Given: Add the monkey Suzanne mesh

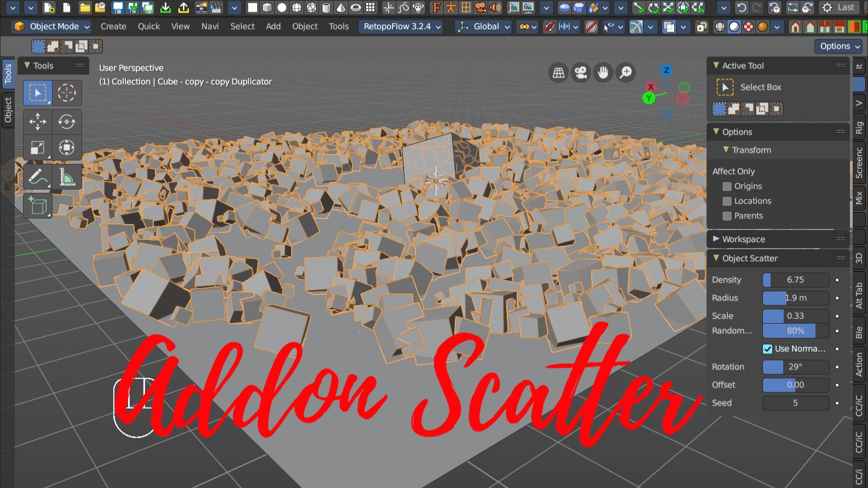Looking at the screenshot, I should pyautogui.click(x=419, y=8).
